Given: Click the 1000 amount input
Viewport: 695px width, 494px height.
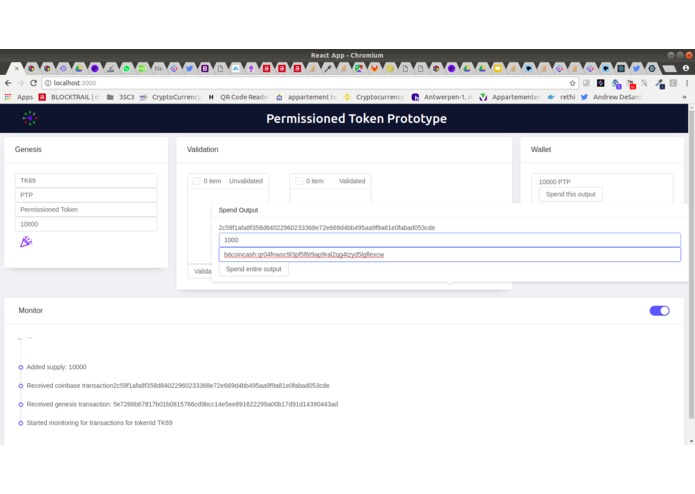Looking at the screenshot, I should click(x=450, y=240).
